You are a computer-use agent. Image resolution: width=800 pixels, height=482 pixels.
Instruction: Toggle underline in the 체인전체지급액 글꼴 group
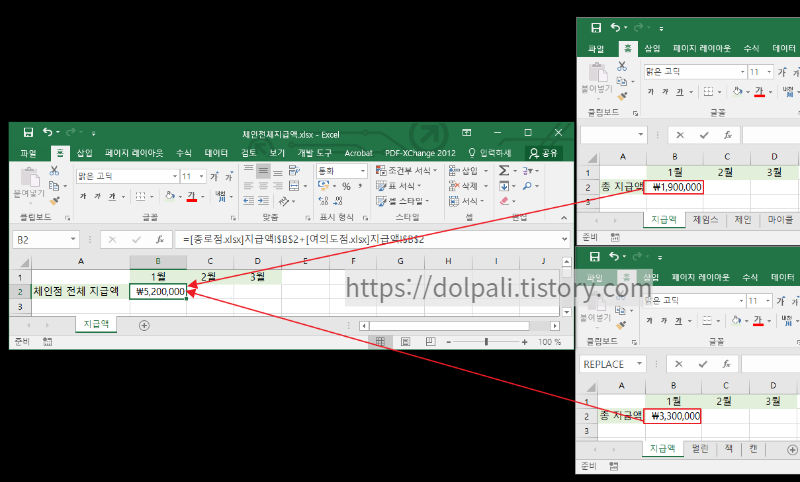pos(112,196)
